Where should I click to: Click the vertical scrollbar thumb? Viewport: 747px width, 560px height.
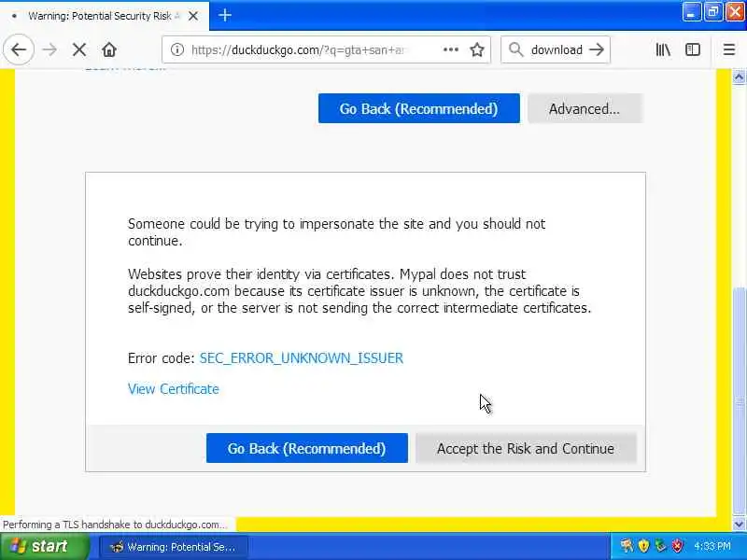739,401
